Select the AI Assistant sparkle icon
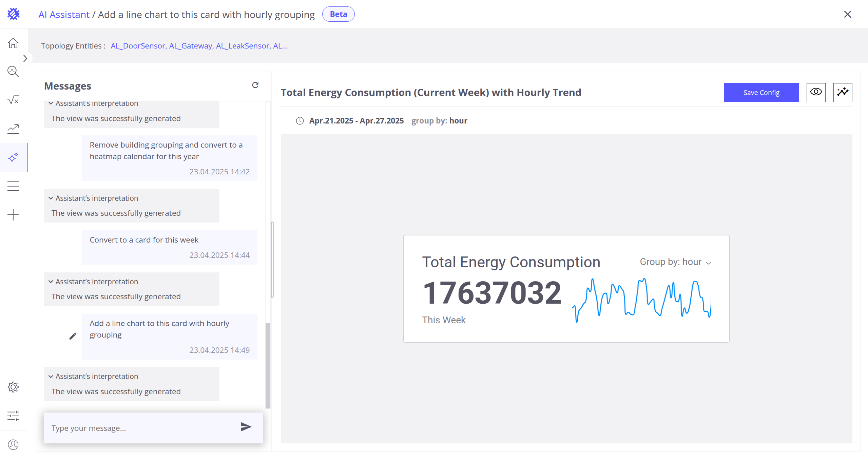 13,157
